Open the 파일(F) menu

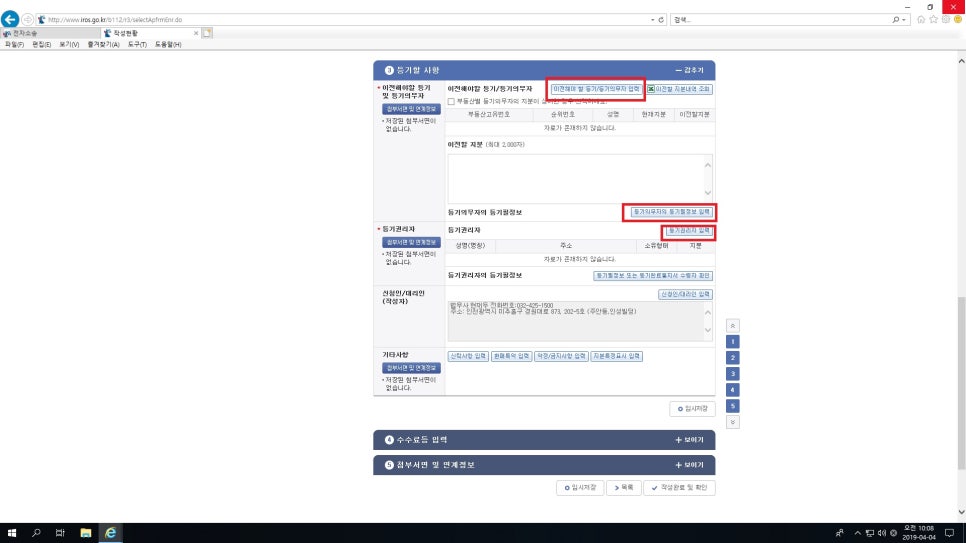pos(14,44)
